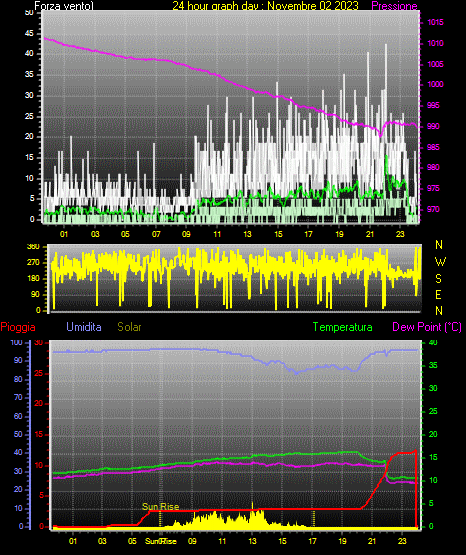
Task: Click the 'S' compass direction label
Action: (x=438, y=279)
